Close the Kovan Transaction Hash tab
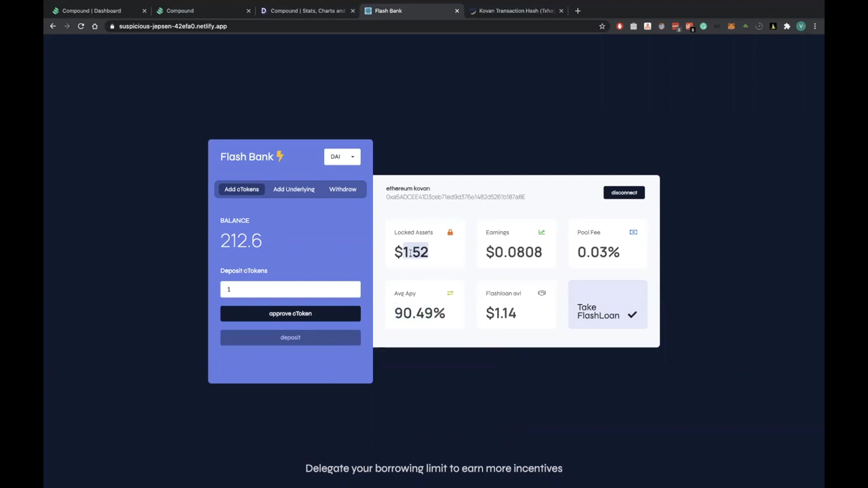Image resolution: width=868 pixels, height=488 pixels. click(561, 11)
